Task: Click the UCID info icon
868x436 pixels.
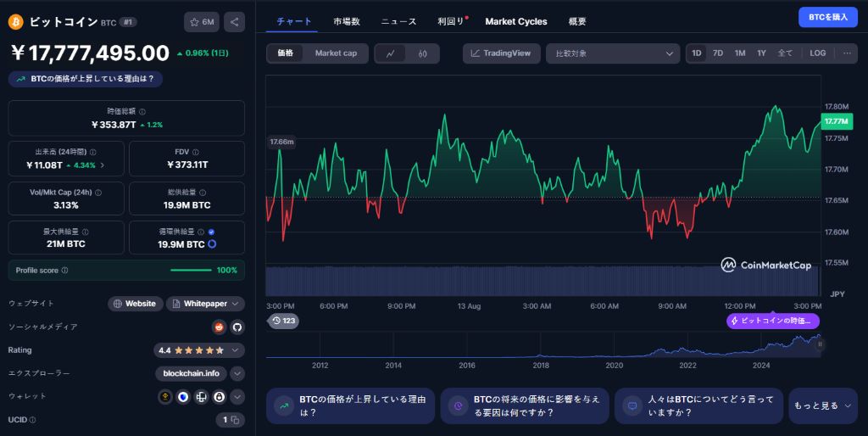Action: click(33, 420)
